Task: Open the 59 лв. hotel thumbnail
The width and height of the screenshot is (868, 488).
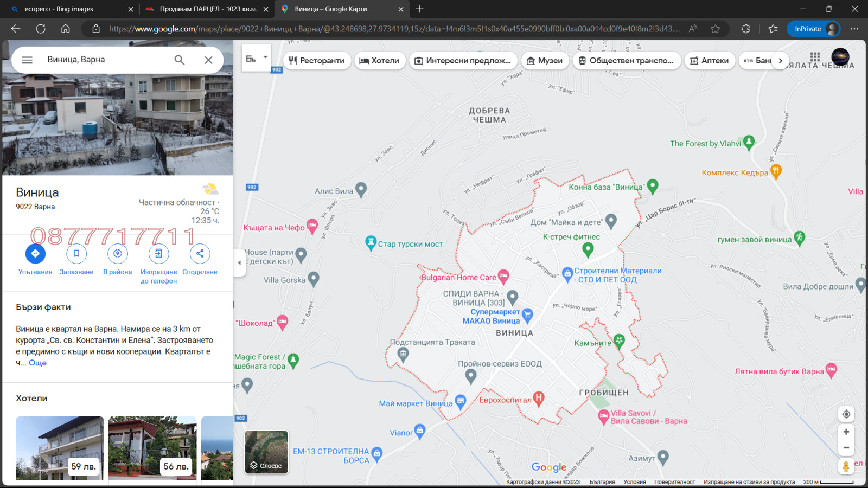Action: (x=60, y=448)
